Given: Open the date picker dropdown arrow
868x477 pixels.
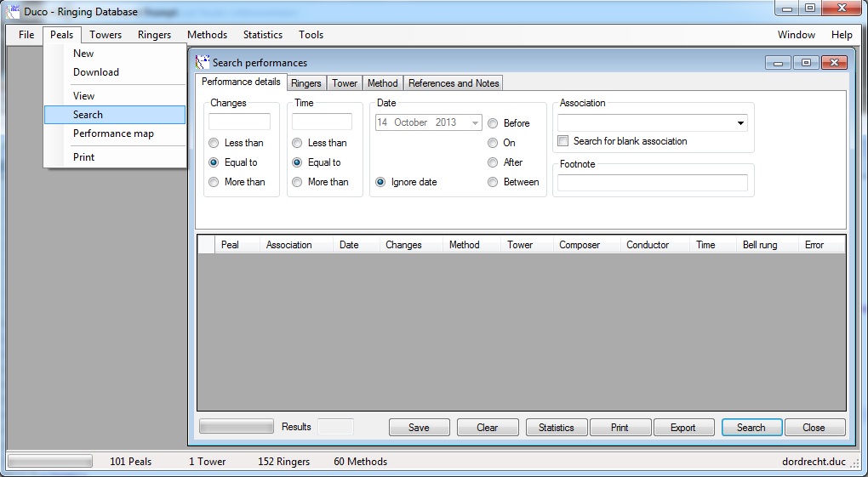Looking at the screenshot, I should point(475,122).
